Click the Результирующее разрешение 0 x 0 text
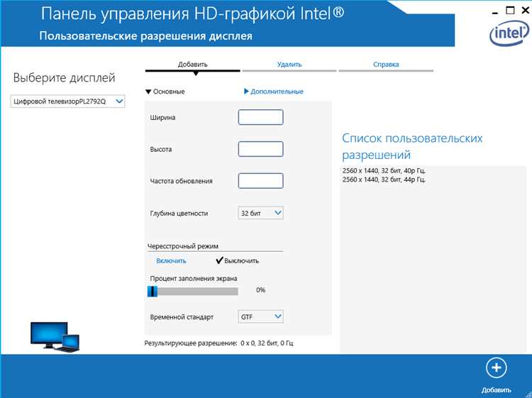 pos(219,343)
